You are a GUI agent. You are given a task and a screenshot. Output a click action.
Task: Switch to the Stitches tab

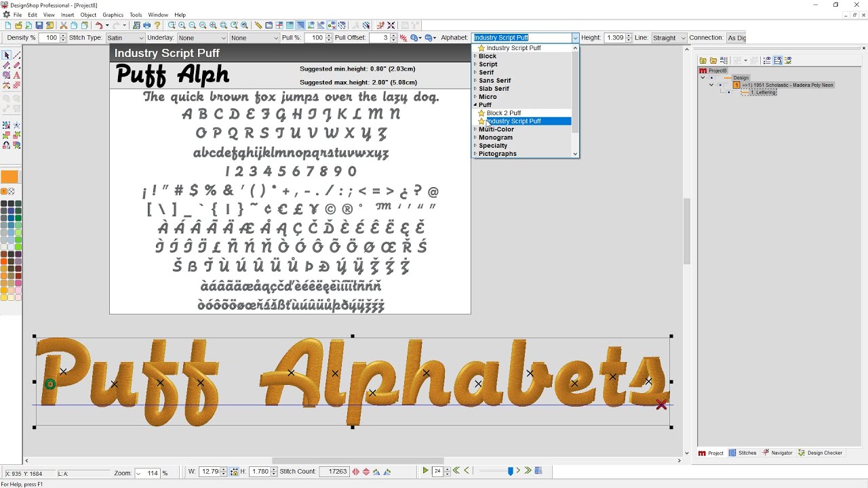click(x=743, y=453)
